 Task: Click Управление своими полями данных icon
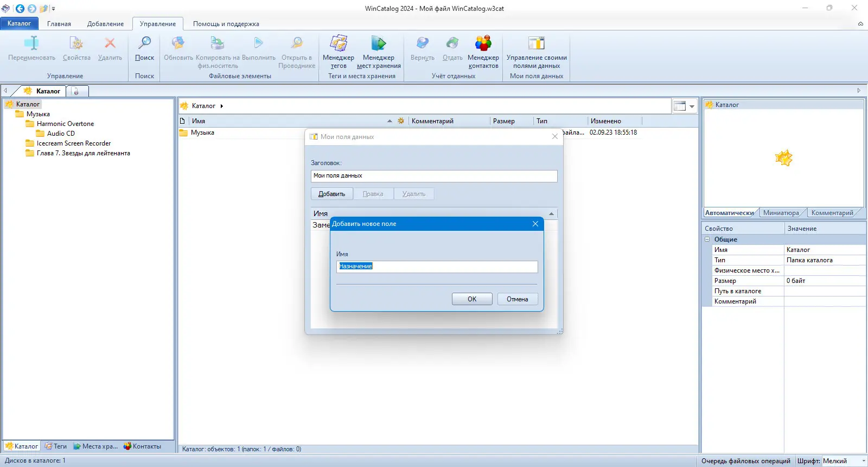coord(537,43)
